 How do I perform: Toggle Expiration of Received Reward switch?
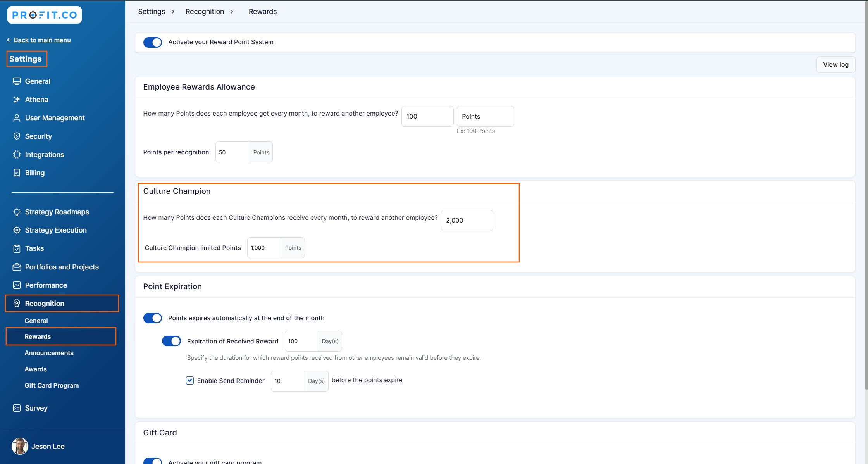pos(171,341)
